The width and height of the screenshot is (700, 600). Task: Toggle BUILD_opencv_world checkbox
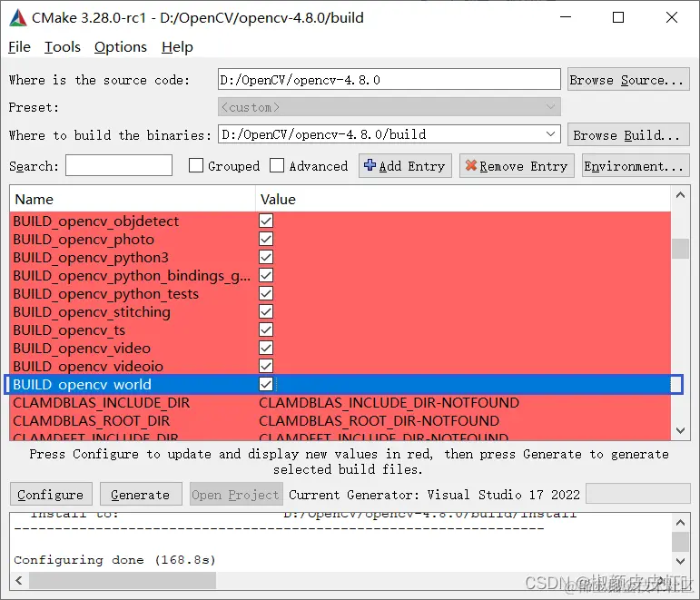tap(266, 384)
